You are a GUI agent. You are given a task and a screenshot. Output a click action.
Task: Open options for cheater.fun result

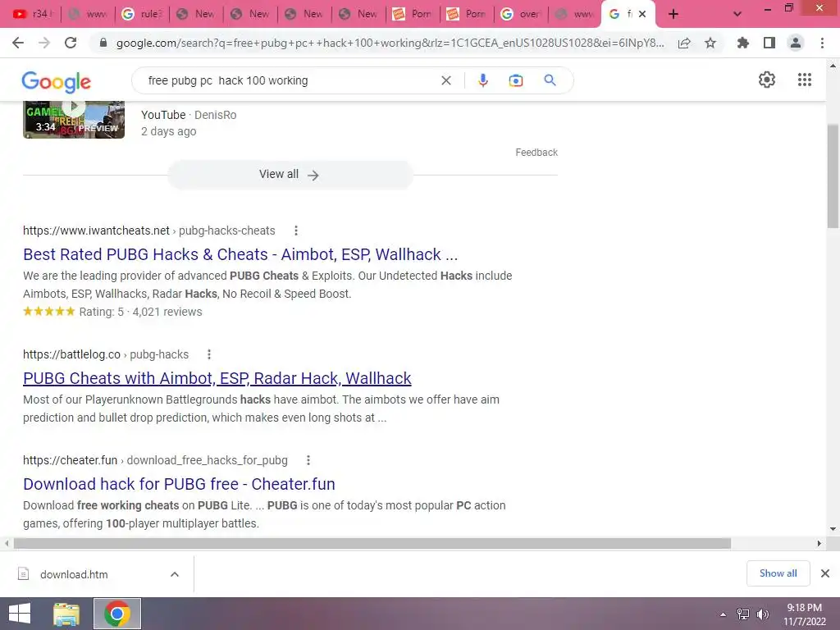click(x=308, y=460)
